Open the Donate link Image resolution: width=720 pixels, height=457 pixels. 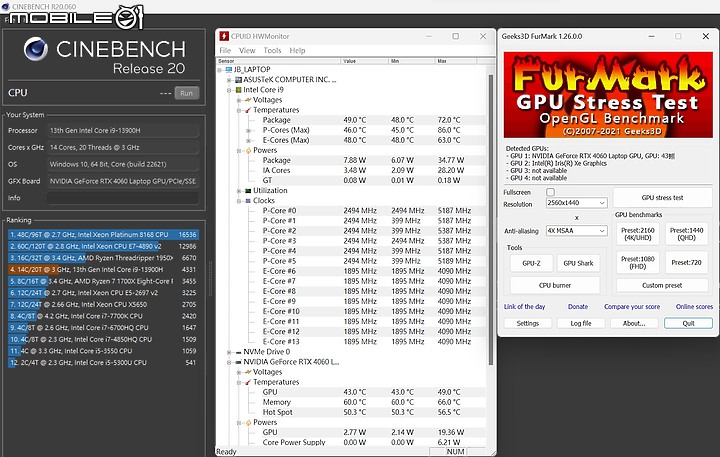pos(578,306)
